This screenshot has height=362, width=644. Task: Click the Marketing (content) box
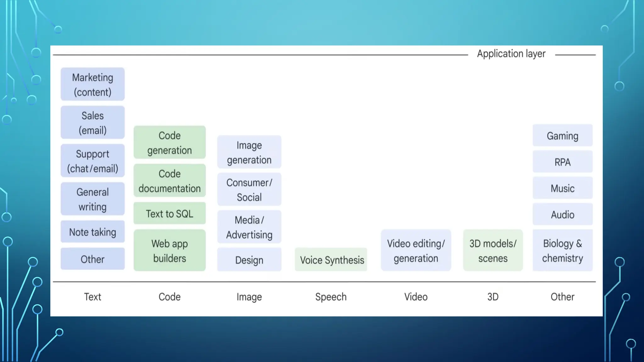point(92,85)
